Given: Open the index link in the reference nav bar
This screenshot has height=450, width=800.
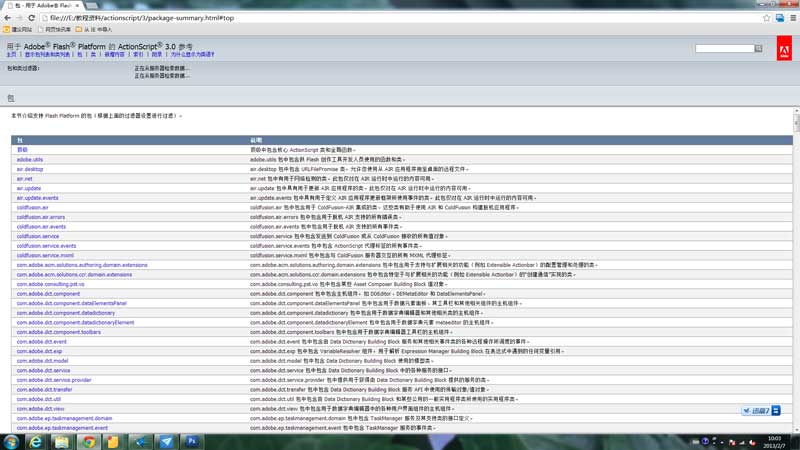Looking at the screenshot, I should pos(138,55).
